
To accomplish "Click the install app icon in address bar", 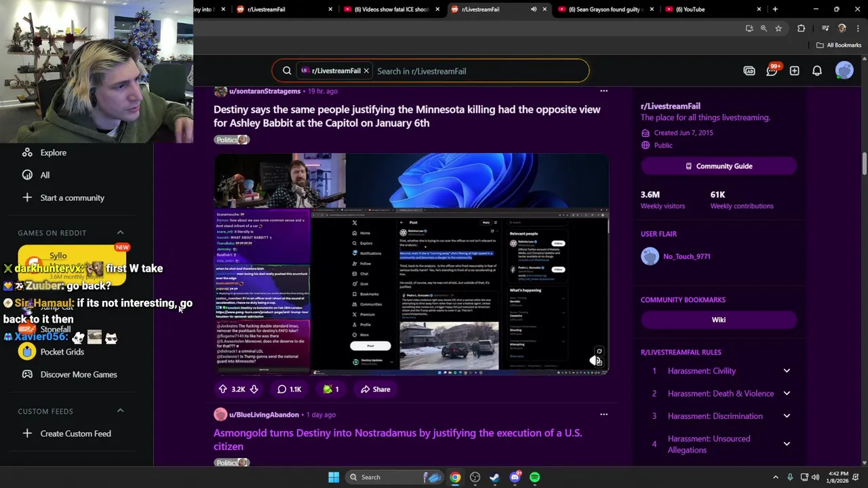I will (x=749, y=28).
